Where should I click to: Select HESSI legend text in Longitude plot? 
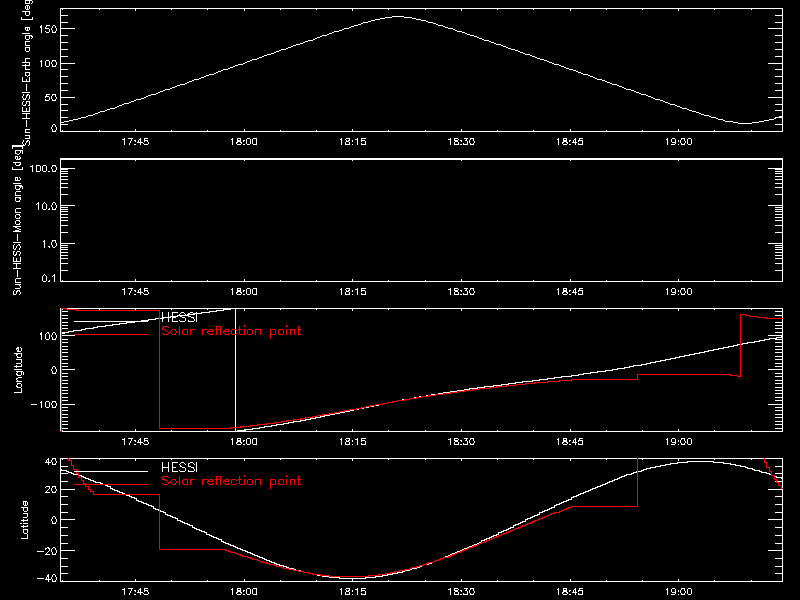179,317
